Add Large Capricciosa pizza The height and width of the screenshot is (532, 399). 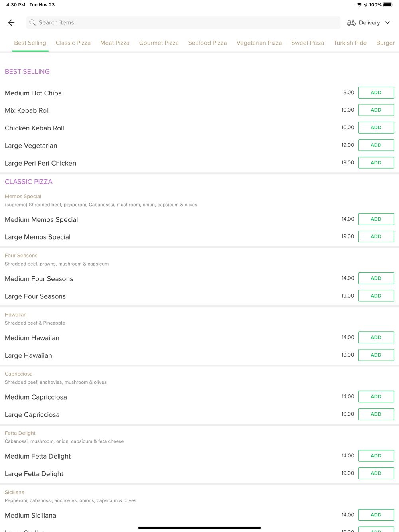[x=376, y=414]
